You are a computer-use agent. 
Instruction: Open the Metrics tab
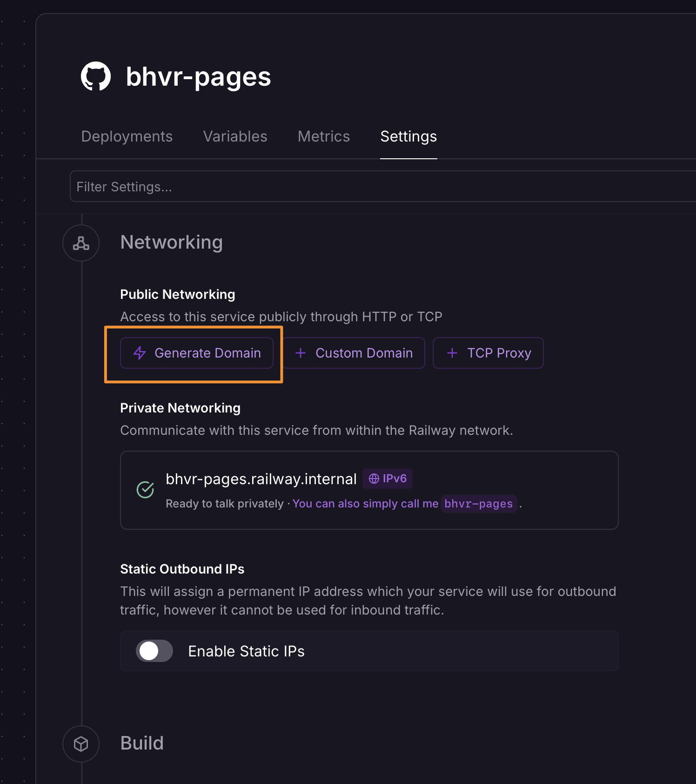pos(323,136)
